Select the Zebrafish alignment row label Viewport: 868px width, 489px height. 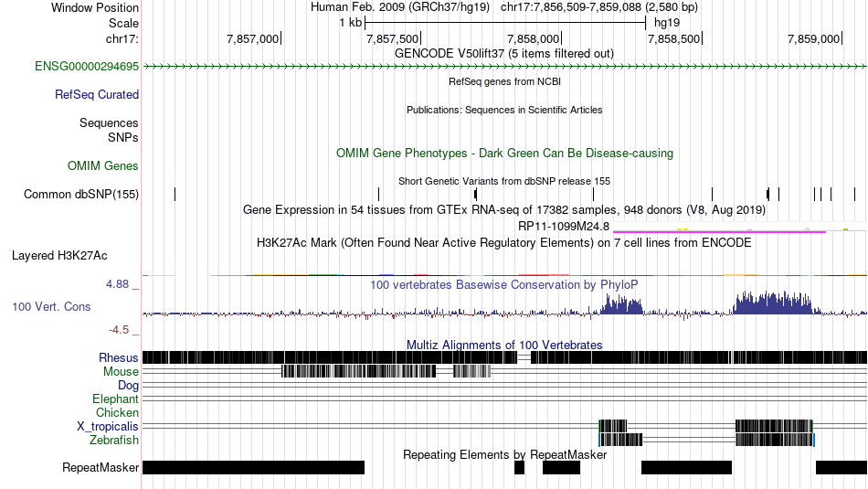tap(114, 441)
